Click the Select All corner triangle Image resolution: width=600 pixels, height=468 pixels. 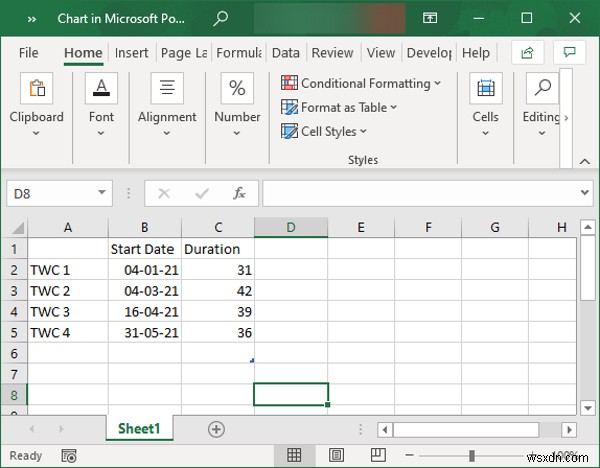(x=17, y=228)
